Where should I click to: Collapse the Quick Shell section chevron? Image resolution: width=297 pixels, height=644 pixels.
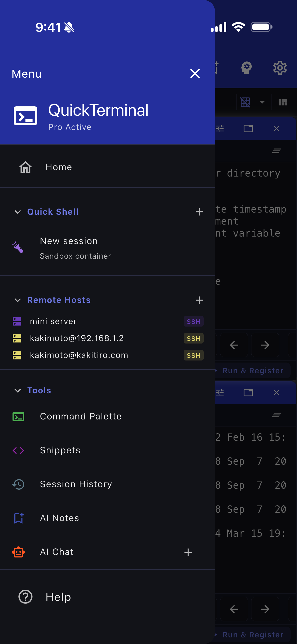17,212
